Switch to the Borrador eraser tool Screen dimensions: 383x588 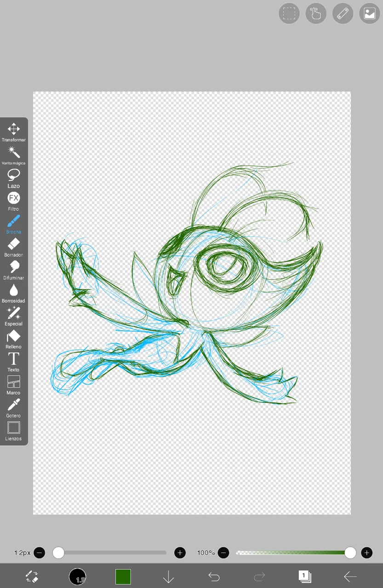(14, 247)
